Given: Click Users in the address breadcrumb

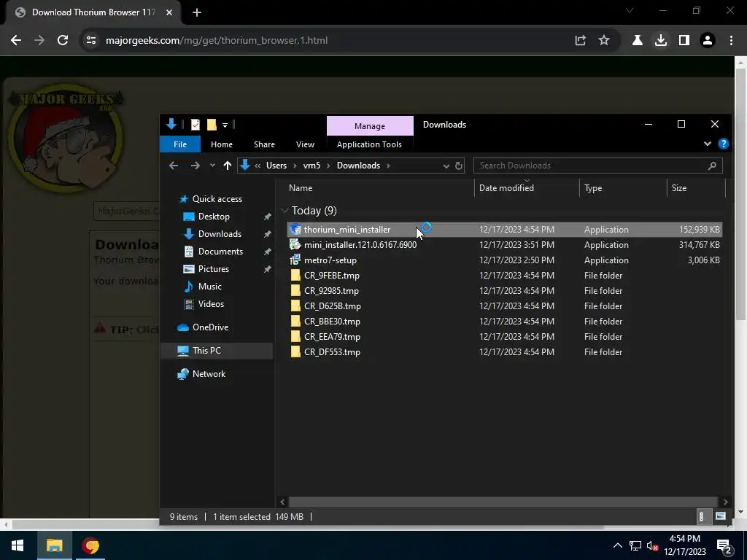Looking at the screenshot, I should coord(276,166).
